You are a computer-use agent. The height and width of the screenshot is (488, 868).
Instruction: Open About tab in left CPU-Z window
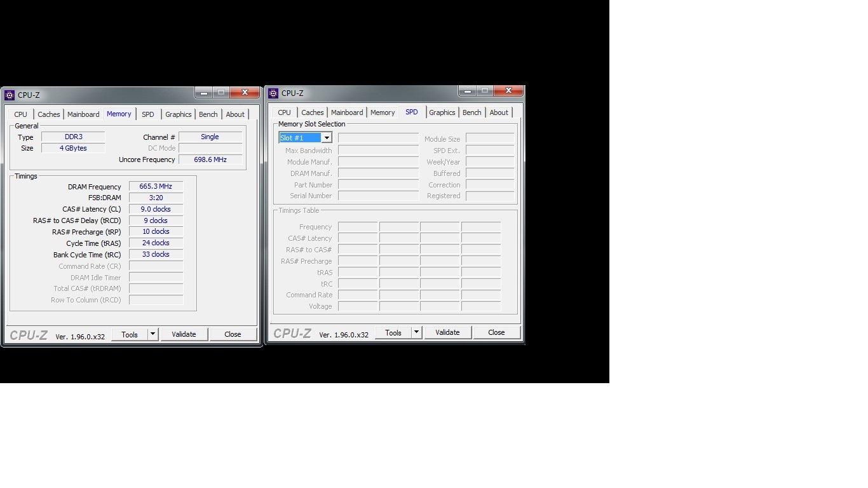pyautogui.click(x=235, y=114)
